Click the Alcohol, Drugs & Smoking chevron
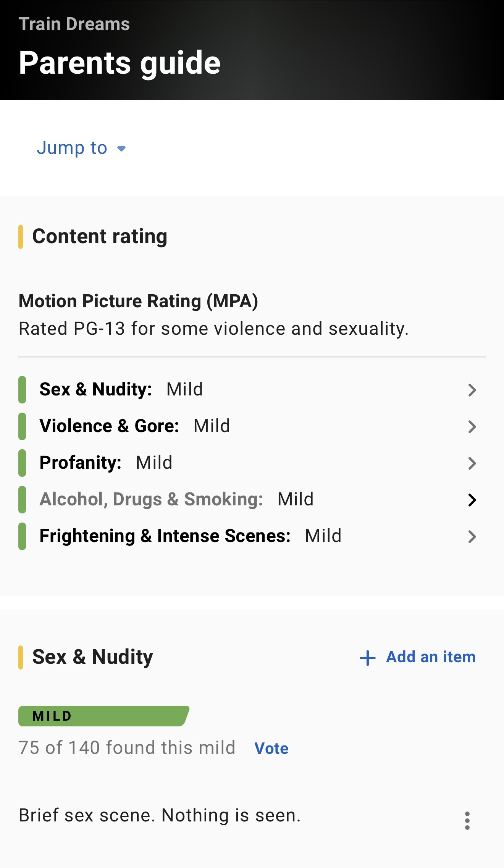The height and width of the screenshot is (868, 504). pyautogui.click(x=472, y=500)
